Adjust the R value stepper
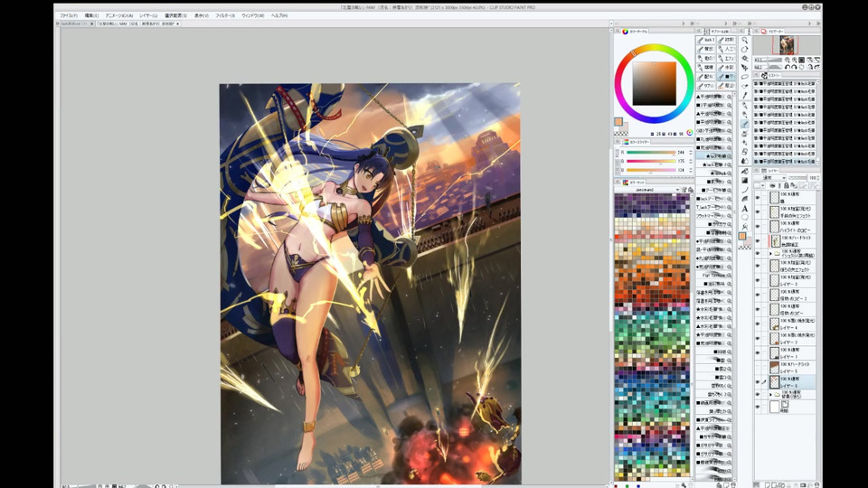This screenshot has height=488, width=868. click(690, 152)
